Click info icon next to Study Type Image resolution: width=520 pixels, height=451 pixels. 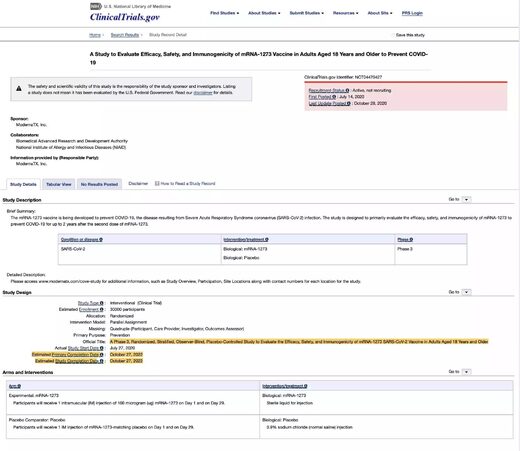click(x=101, y=303)
